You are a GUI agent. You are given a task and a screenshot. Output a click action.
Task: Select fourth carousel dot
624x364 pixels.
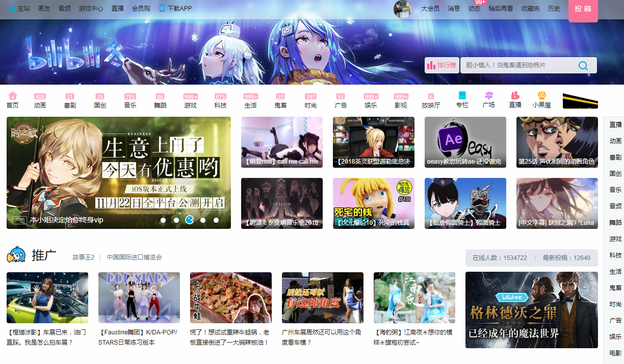point(203,220)
